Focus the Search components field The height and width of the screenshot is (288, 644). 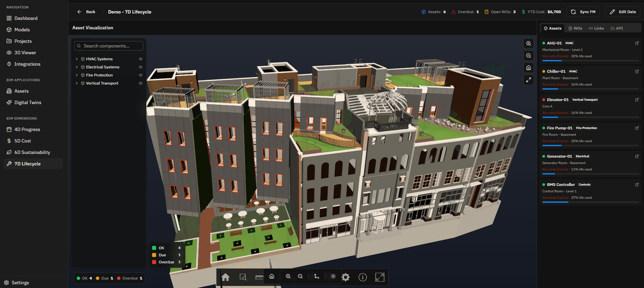[x=109, y=46]
